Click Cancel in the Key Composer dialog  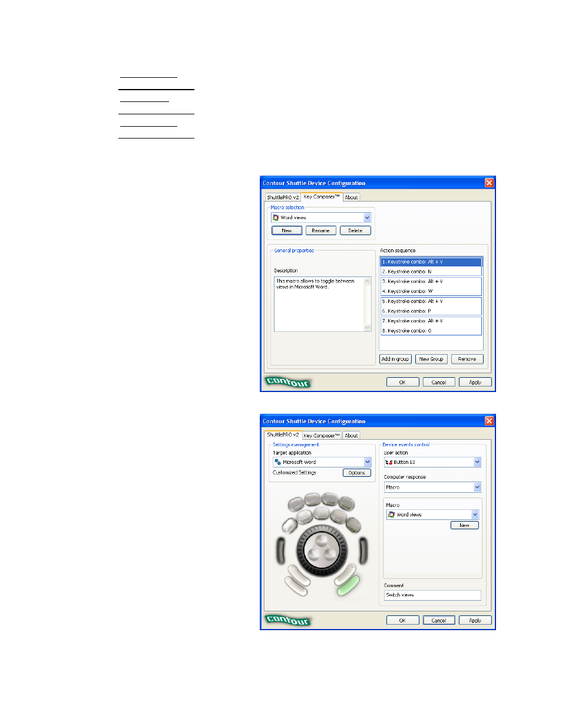439,382
